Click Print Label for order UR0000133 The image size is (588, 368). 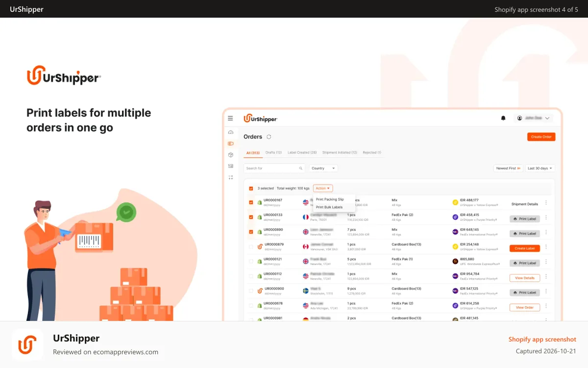(525, 219)
